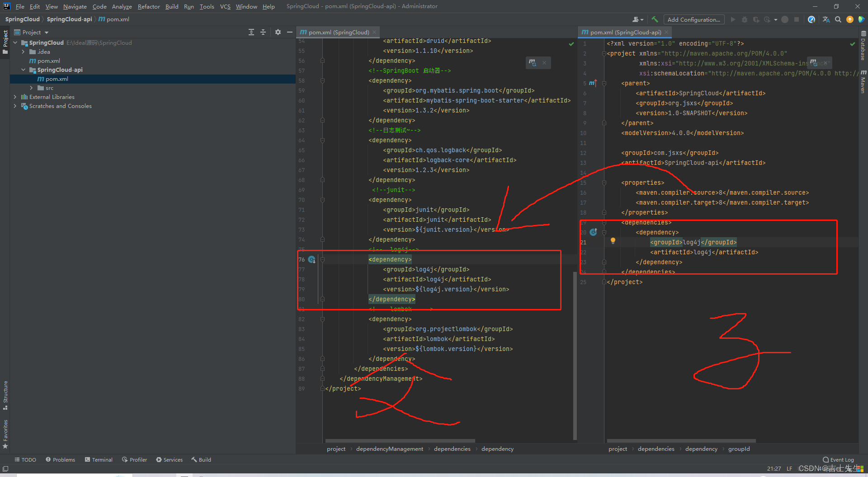Viewport: 868px width, 477px height.
Task: Click tool windows quick-access icon bottom-left
Action: (5, 468)
